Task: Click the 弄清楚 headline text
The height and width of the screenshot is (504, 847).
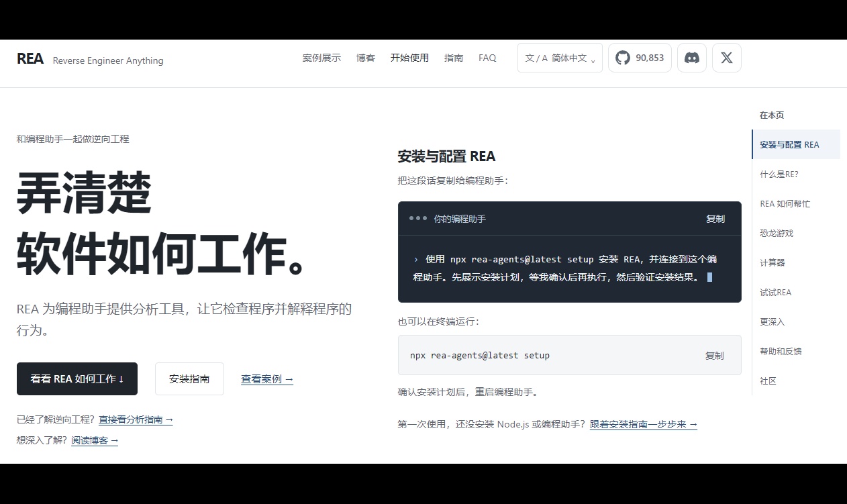Action: pyautogui.click(x=84, y=193)
